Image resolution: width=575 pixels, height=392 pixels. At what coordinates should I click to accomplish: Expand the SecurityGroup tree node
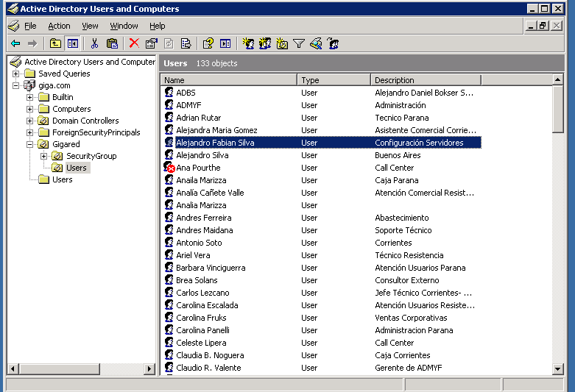tap(43, 156)
